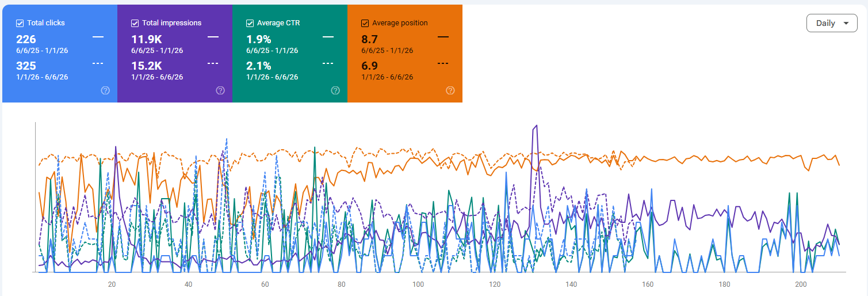Click x-axis label 160 on chart
This screenshot has width=868, height=296.
(x=648, y=284)
